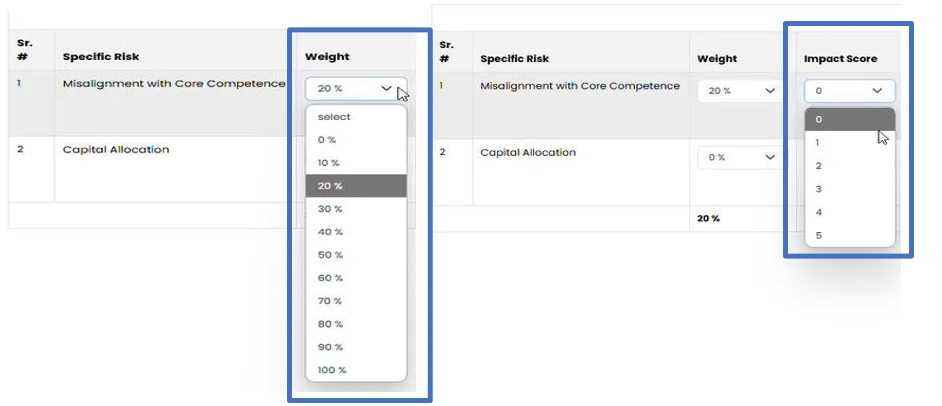Open Weight dropdown for Misalignment row in right table
This screenshot has height=406, width=942.
740,91
